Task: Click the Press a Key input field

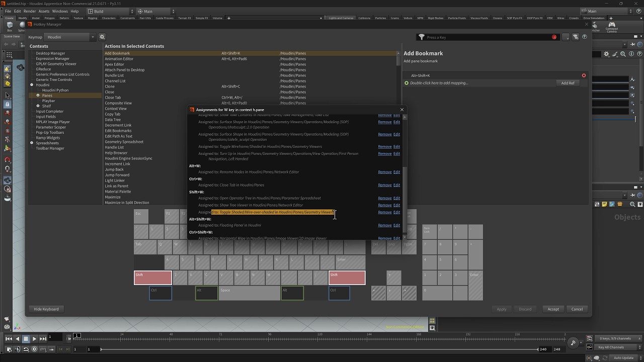Action: (488, 37)
